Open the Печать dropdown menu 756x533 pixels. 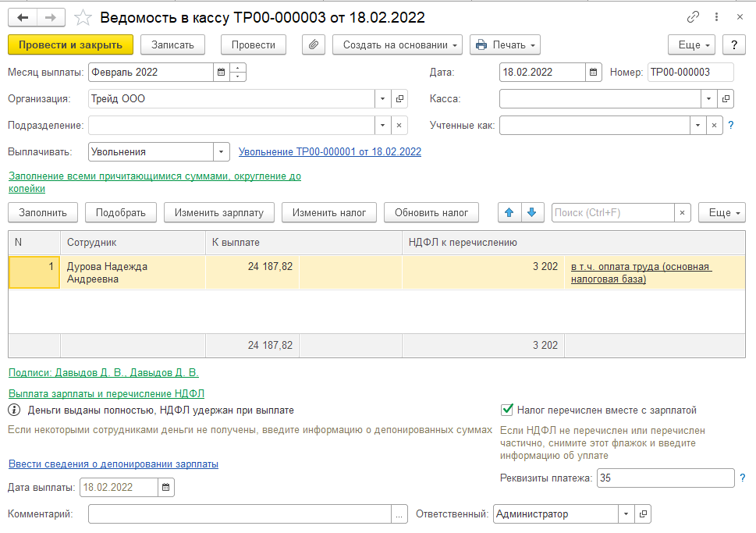[505, 44]
